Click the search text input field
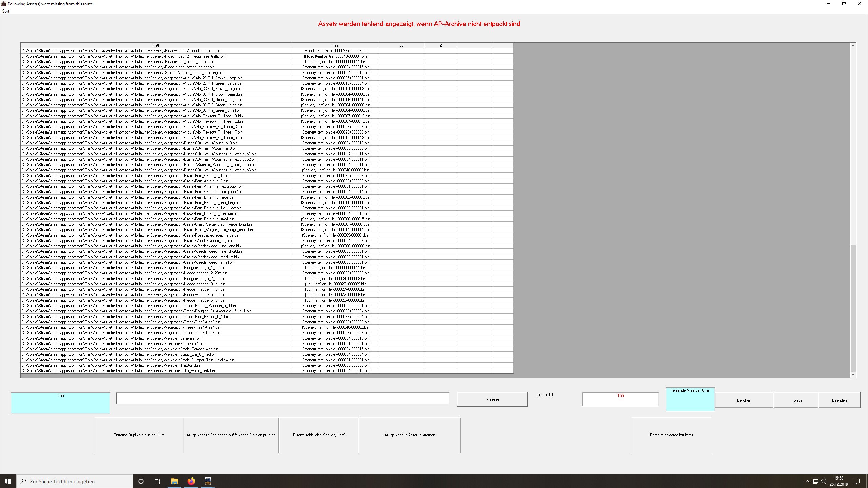 (x=282, y=399)
